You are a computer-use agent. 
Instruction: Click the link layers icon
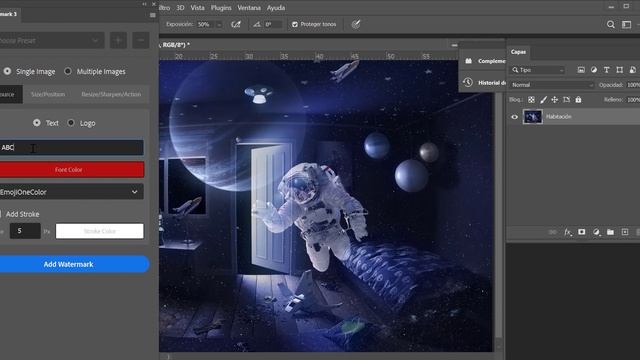pos(553,232)
